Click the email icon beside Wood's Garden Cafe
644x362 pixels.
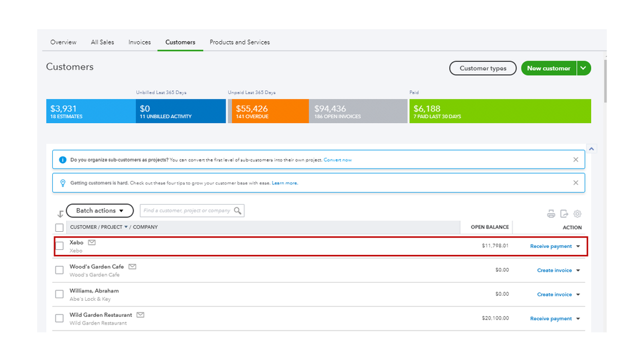pyautogui.click(x=132, y=266)
